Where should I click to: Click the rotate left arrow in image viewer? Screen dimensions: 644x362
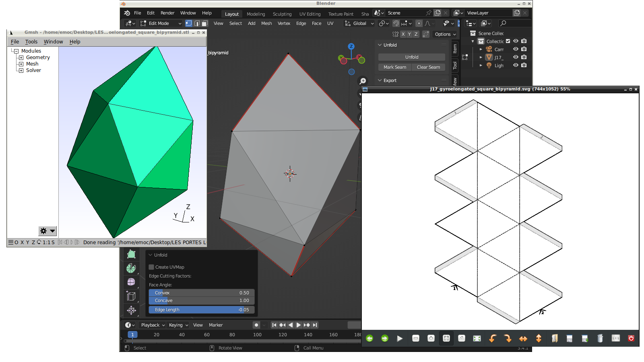tap(492, 339)
